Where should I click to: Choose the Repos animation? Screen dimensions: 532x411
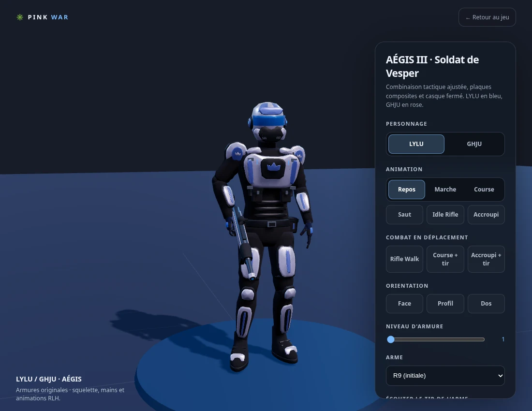tap(406, 190)
